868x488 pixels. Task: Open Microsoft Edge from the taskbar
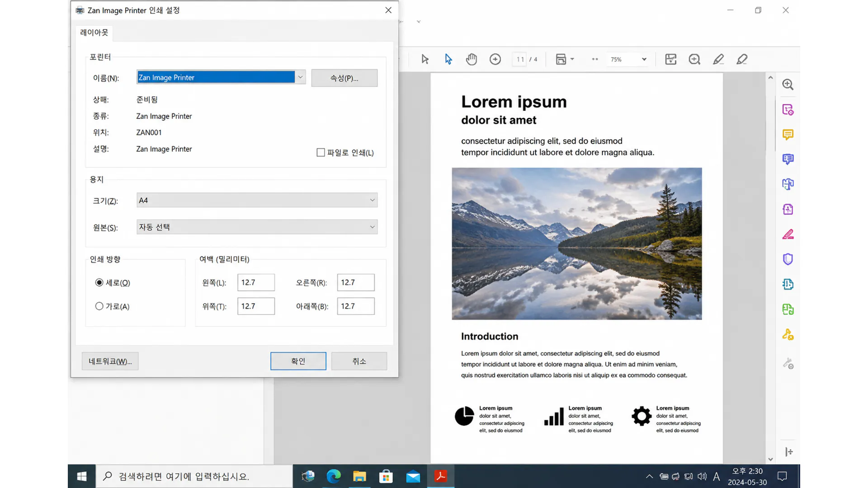334,476
